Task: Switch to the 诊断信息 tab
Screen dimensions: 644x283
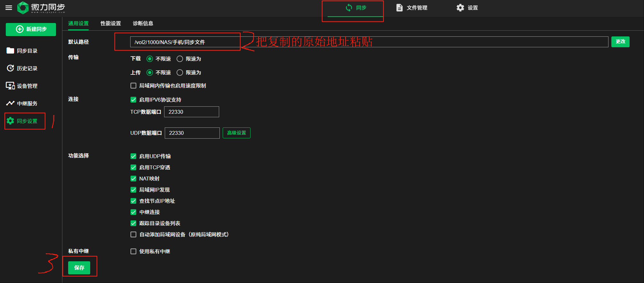Action: click(143, 23)
